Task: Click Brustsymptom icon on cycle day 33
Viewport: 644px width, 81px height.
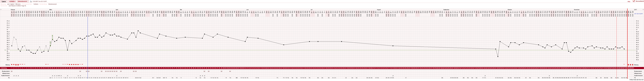Action: pyautogui.click(x=80, y=71)
